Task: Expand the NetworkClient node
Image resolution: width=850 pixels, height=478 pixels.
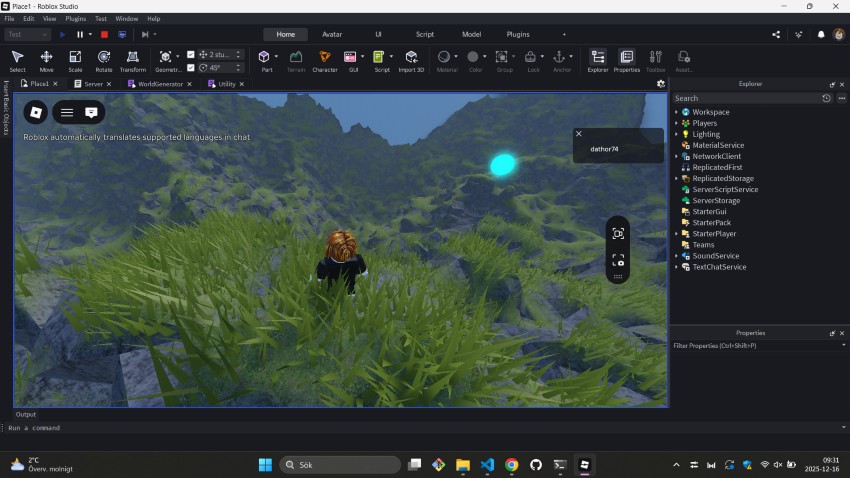Action: pos(677,156)
